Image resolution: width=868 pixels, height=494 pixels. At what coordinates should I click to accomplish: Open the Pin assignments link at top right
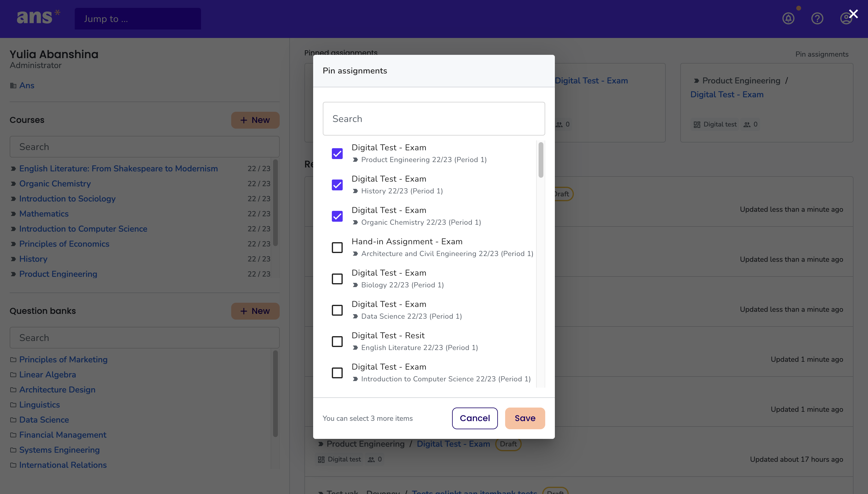point(822,54)
